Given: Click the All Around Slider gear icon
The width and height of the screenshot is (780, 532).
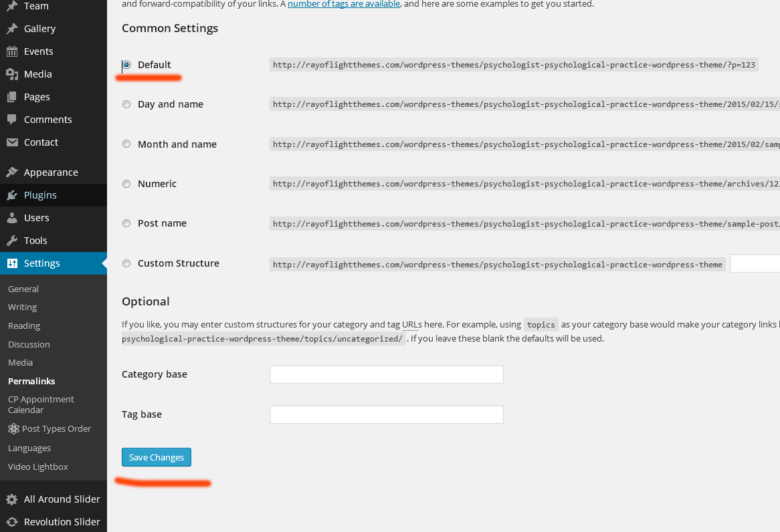Looking at the screenshot, I should click(12, 499).
